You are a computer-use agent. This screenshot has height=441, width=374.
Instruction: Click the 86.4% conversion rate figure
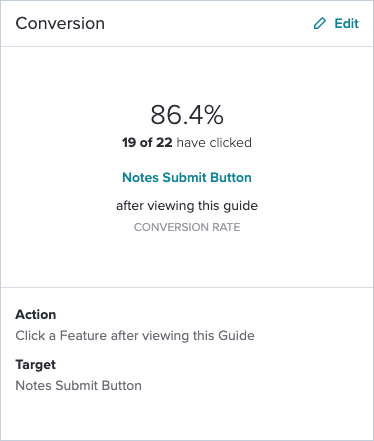tap(187, 115)
